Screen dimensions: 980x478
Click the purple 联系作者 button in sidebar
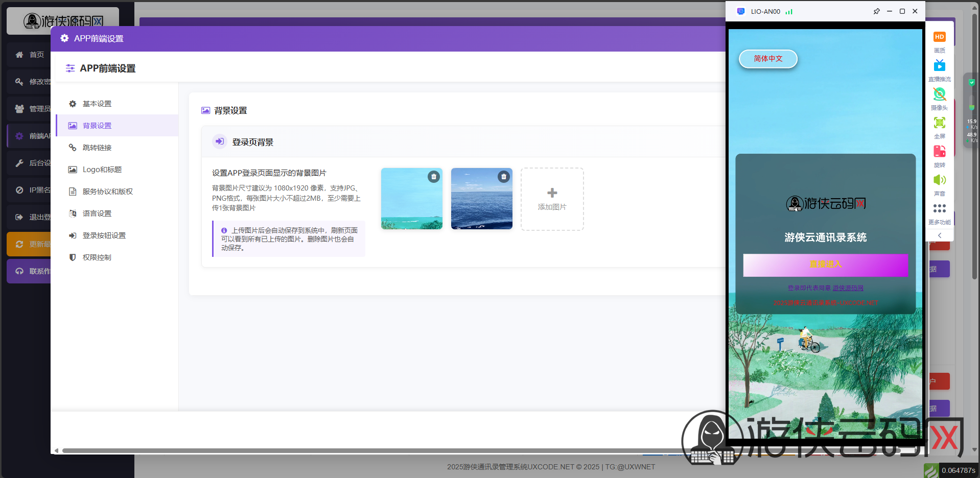pyautogui.click(x=29, y=271)
